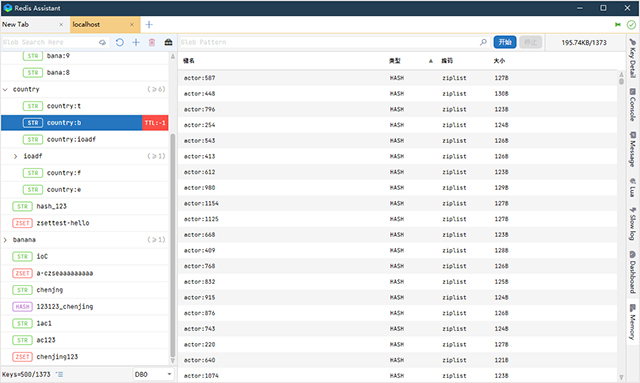The height and width of the screenshot is (383, 640).
Task: Click the 编码 column header
Action: click(x=447, y=61)
